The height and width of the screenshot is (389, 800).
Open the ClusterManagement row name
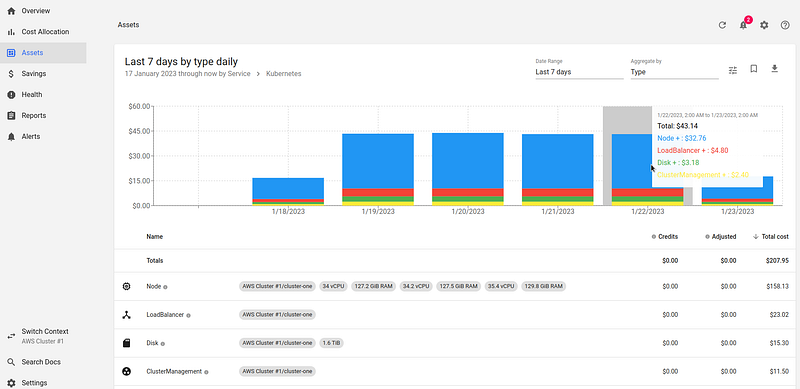[x=174, y=372]
